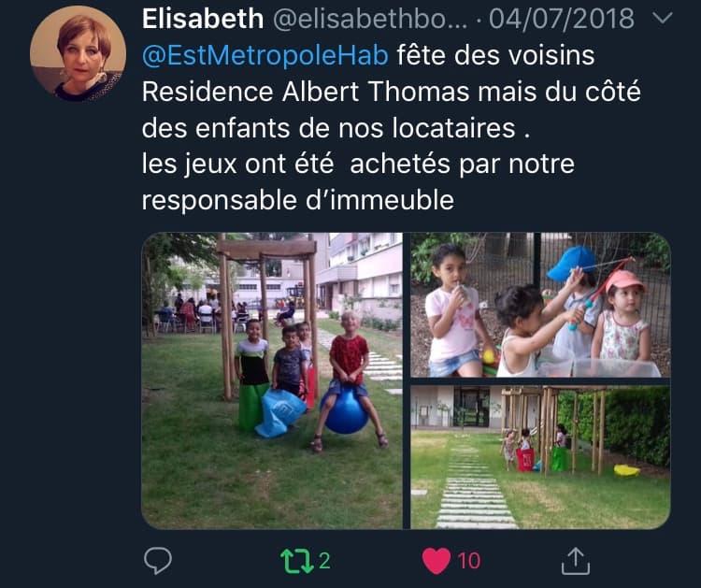Expand the tweet options chevron

point(663,18)
